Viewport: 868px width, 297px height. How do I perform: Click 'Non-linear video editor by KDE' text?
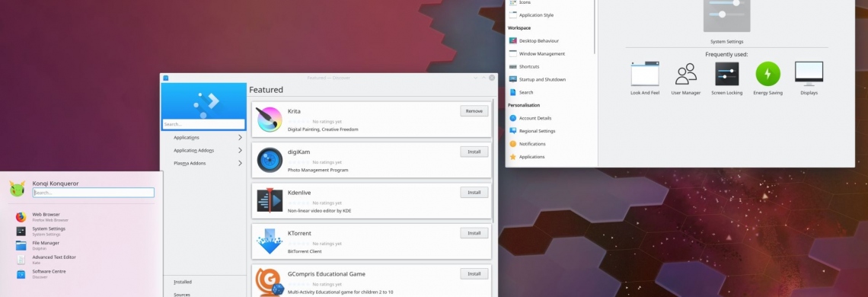[x=320, y=210]
